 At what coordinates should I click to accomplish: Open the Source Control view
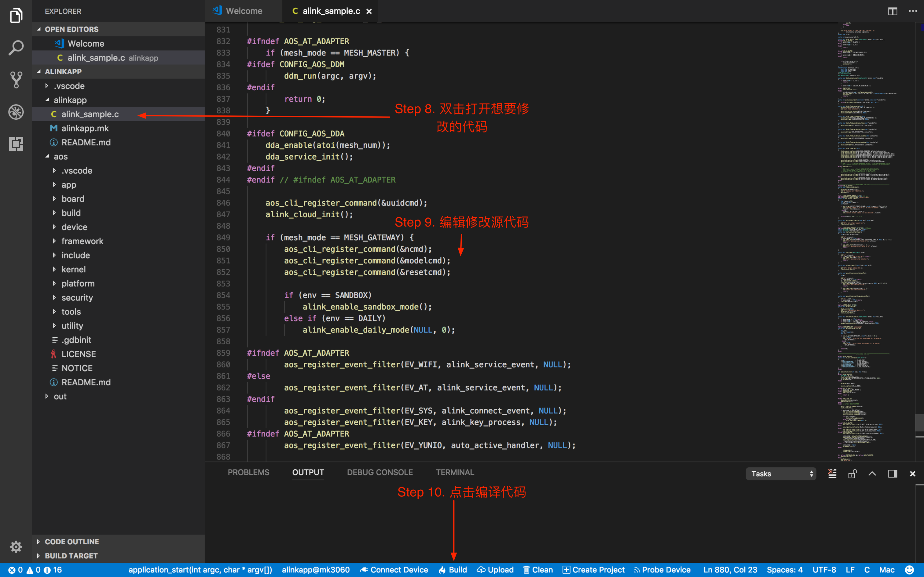click(16, 80)
